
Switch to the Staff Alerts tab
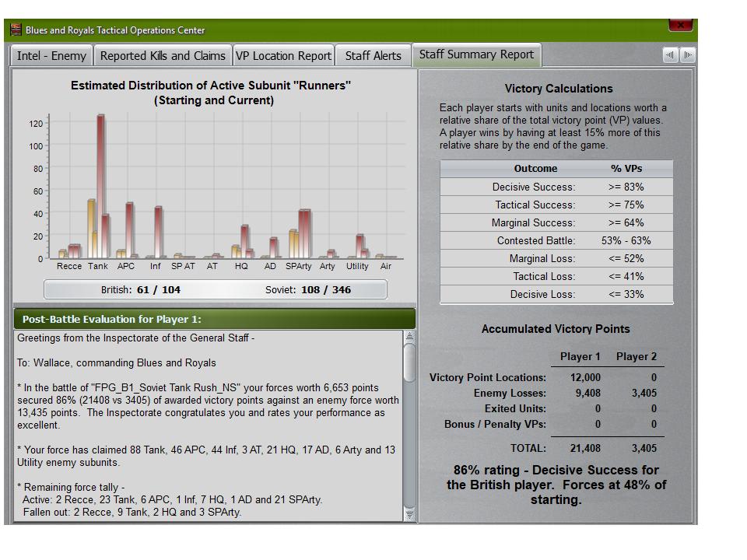coord(373,56)
